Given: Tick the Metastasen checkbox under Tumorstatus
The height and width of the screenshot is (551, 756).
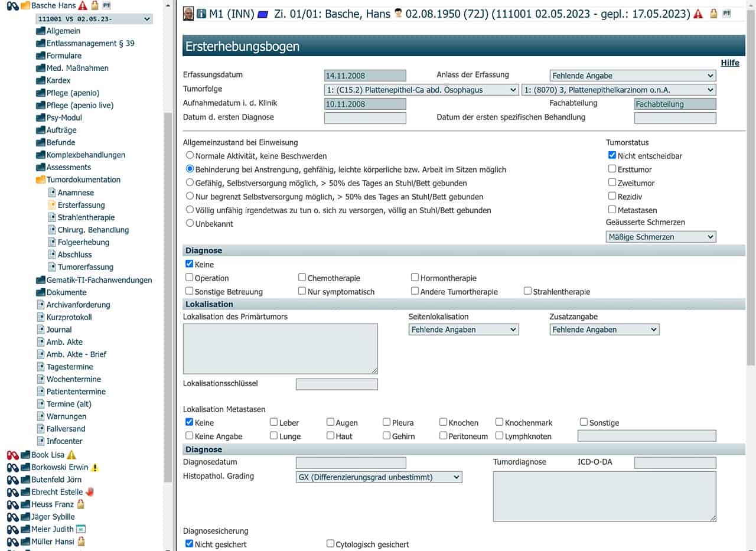Looking at the screenshot, I should pyautogui.click(x=612, y=210).
